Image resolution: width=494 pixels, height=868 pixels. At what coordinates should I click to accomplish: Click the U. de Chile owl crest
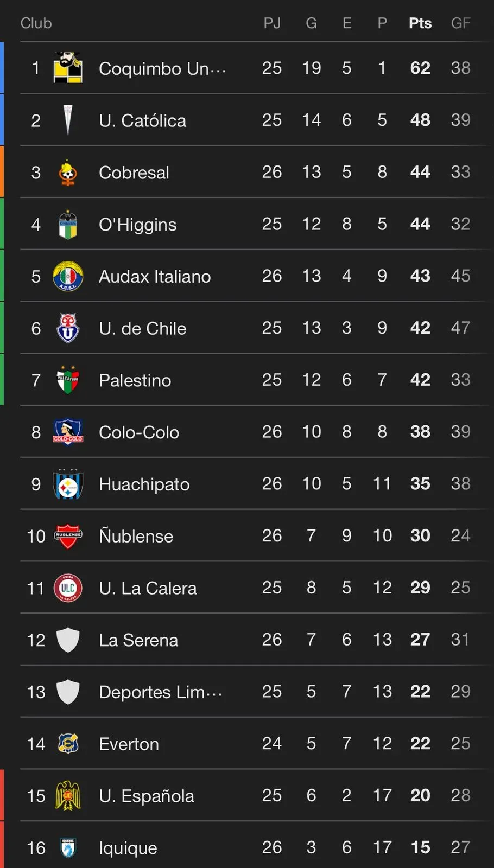point(68,328)
